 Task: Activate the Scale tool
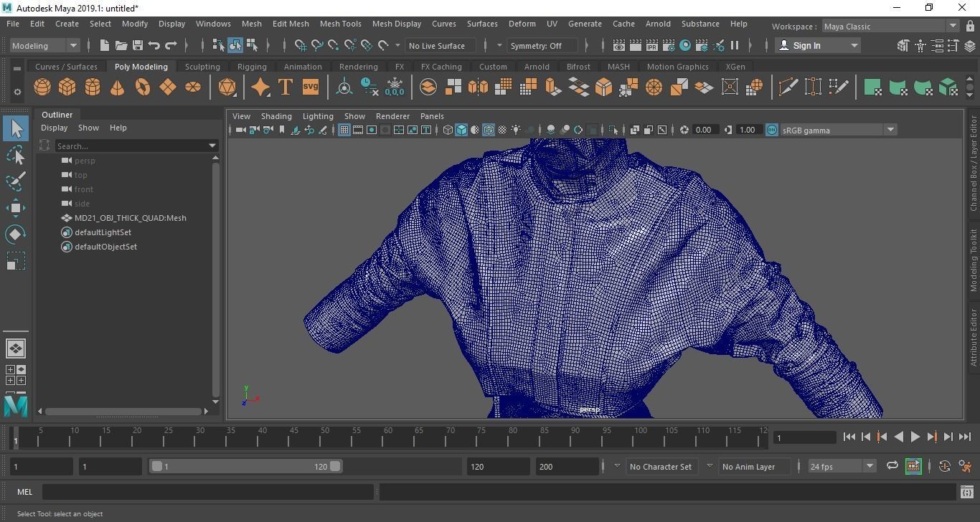(16, 261)
